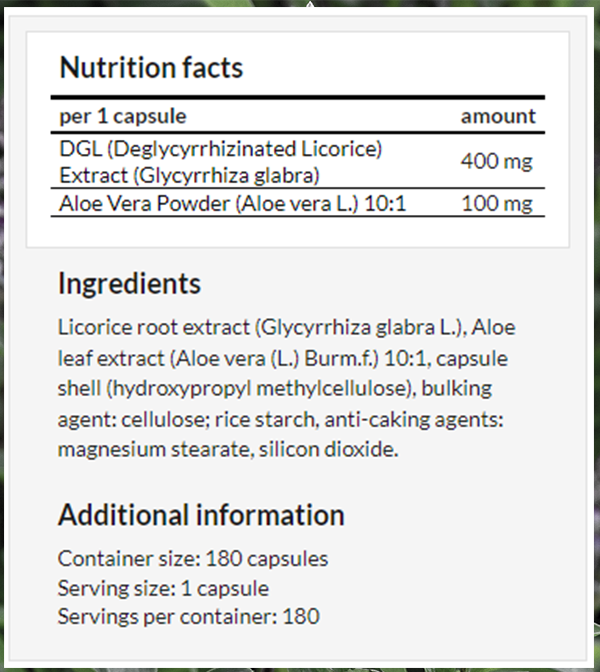Click 'anti-caking agents:' text in ingredients

(x=414, y=419)
